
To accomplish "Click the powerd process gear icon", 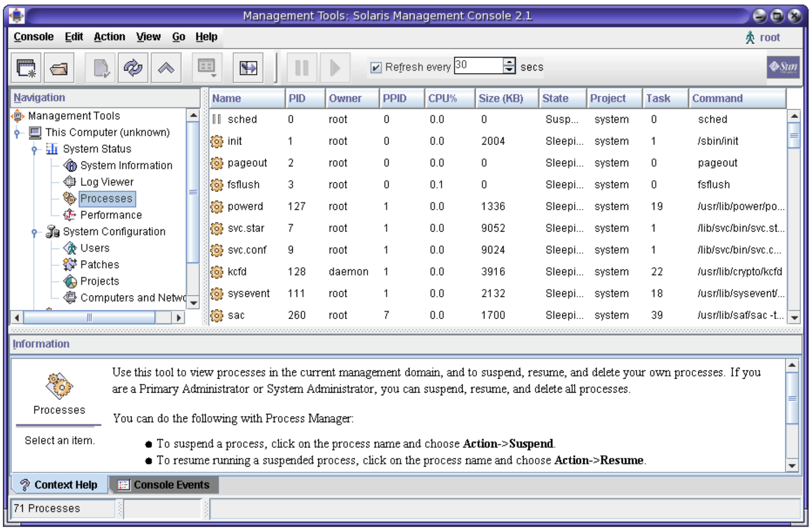I will pos(217,206).
